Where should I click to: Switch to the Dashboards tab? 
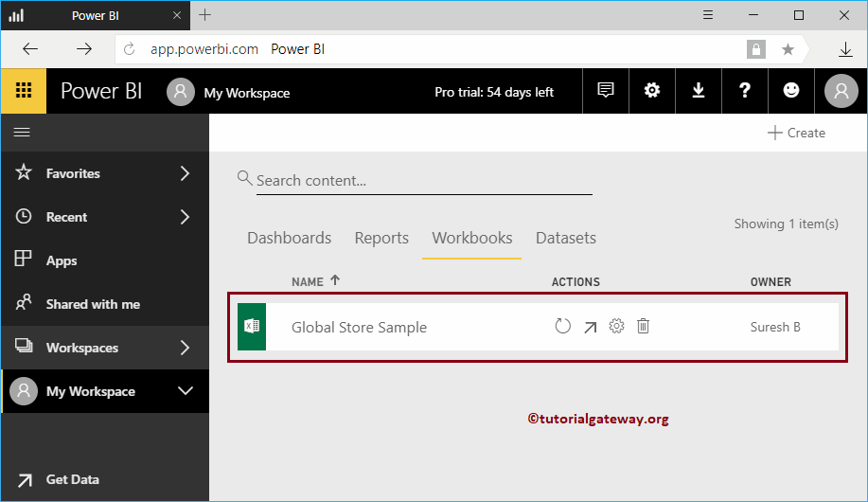click(289, 238)
